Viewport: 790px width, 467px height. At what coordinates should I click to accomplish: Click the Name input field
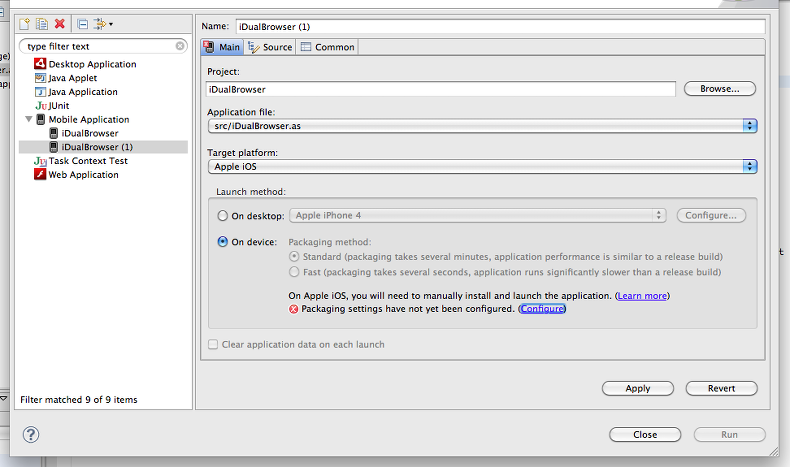pyautogui.click(x=500, y=27)
